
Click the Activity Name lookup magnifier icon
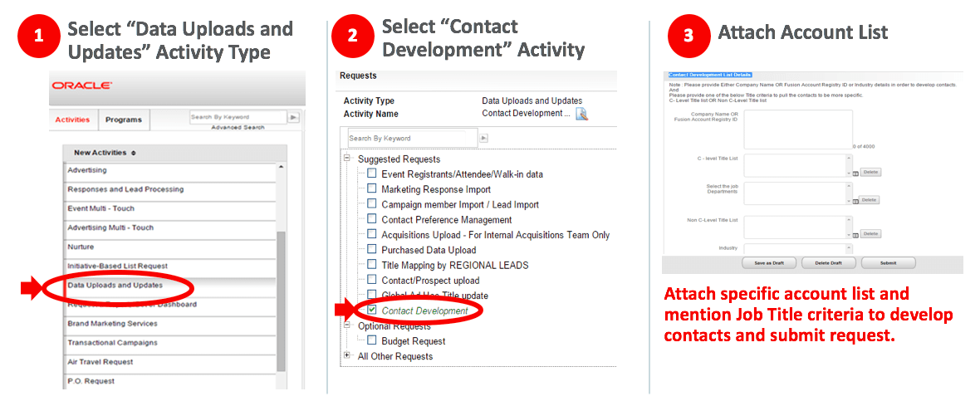point(581,114)
